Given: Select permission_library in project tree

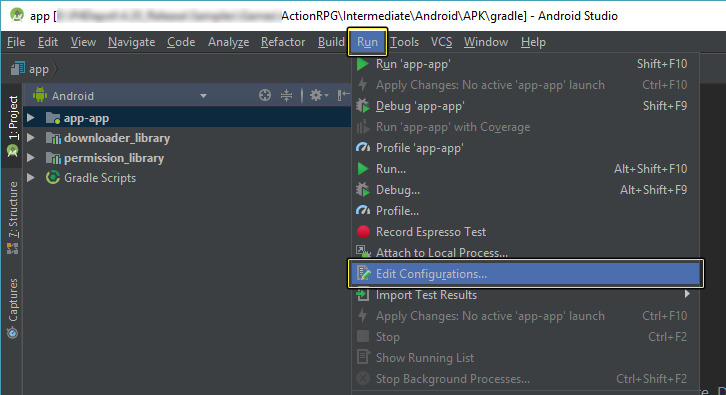Looking at the screenshot, I should coord(114,158).
